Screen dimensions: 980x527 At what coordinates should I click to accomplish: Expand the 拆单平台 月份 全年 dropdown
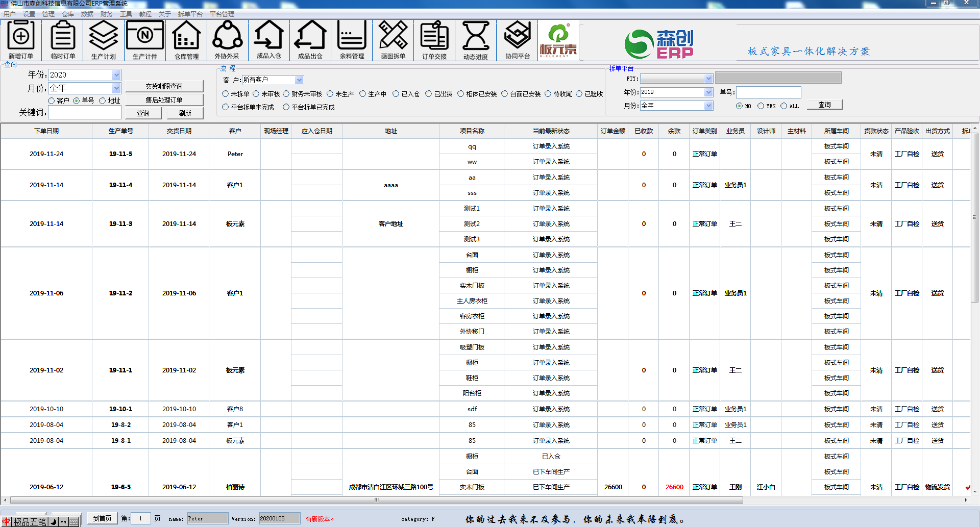coord(708,106)
